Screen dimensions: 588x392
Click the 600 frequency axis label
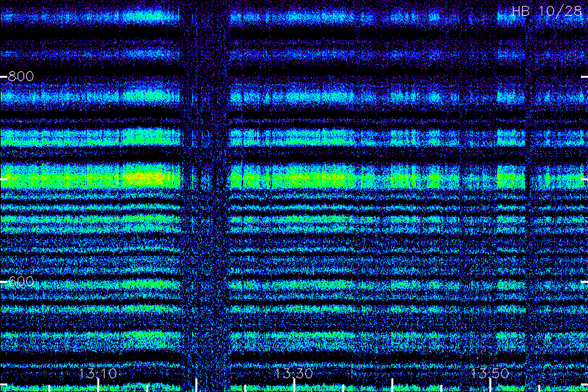[21, 282]
